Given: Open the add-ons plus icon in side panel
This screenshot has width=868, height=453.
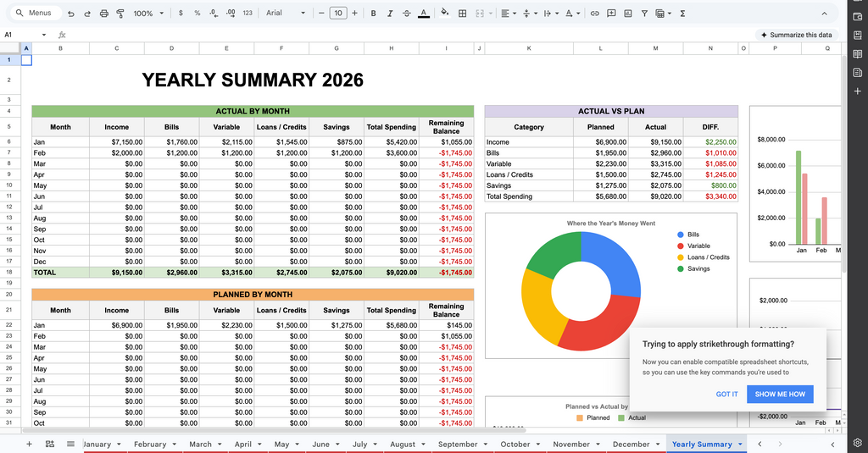Looking at the screenshot, I should point(858,91).
